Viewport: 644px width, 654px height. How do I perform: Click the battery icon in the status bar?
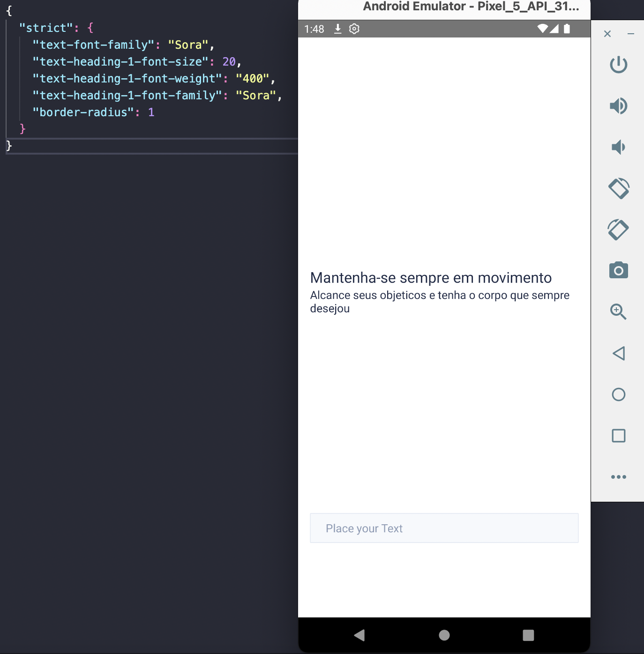568,29
